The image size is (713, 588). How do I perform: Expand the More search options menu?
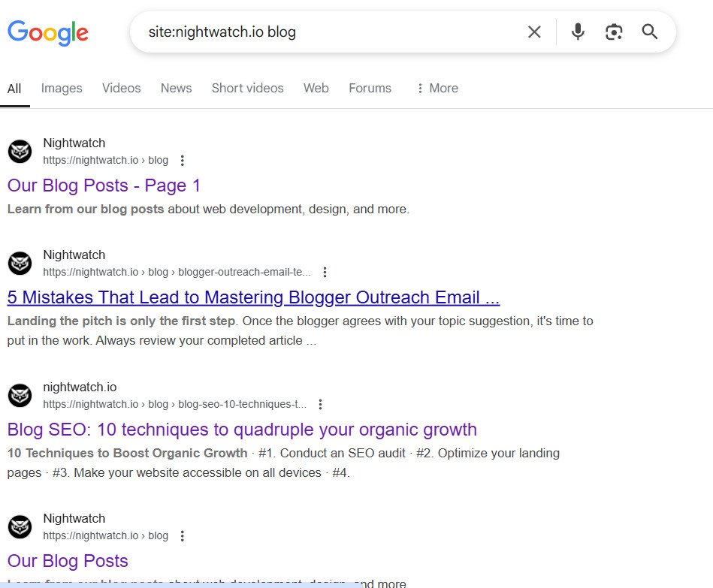(436, 88)
